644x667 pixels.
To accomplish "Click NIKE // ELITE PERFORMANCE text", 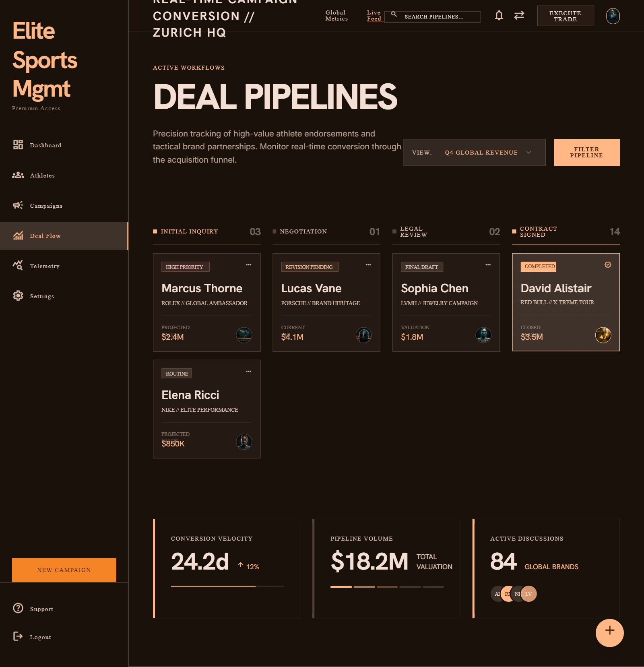I will tap(200, 410).
